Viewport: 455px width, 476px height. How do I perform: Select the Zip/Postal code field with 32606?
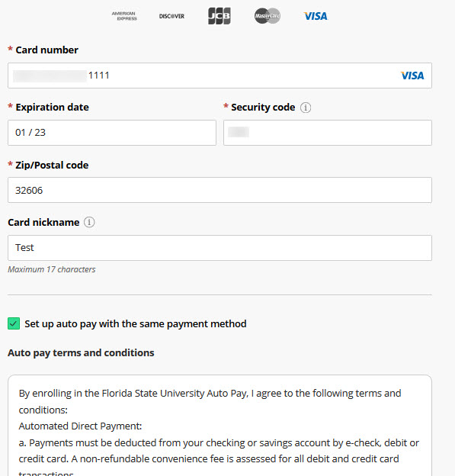[219, 190]
